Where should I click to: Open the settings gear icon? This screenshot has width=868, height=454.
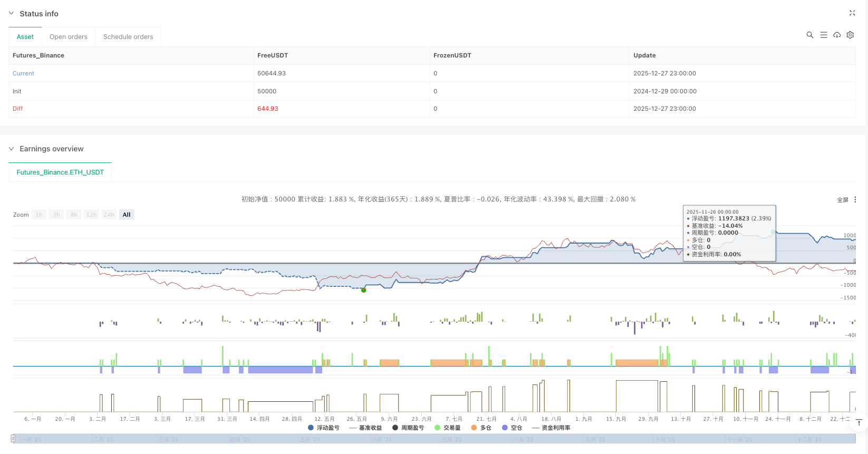(x=850, y=35)
